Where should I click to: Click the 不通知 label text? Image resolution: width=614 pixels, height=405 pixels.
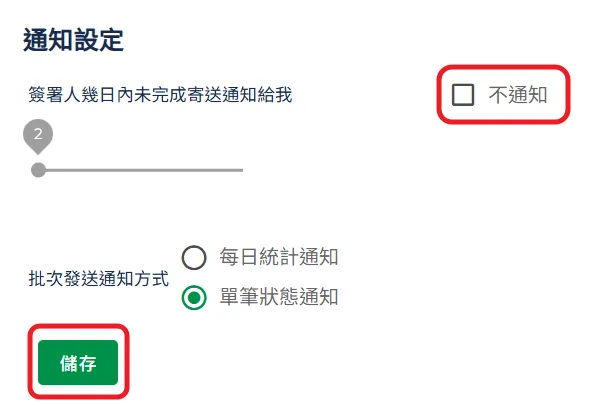(x=517, y=95)
